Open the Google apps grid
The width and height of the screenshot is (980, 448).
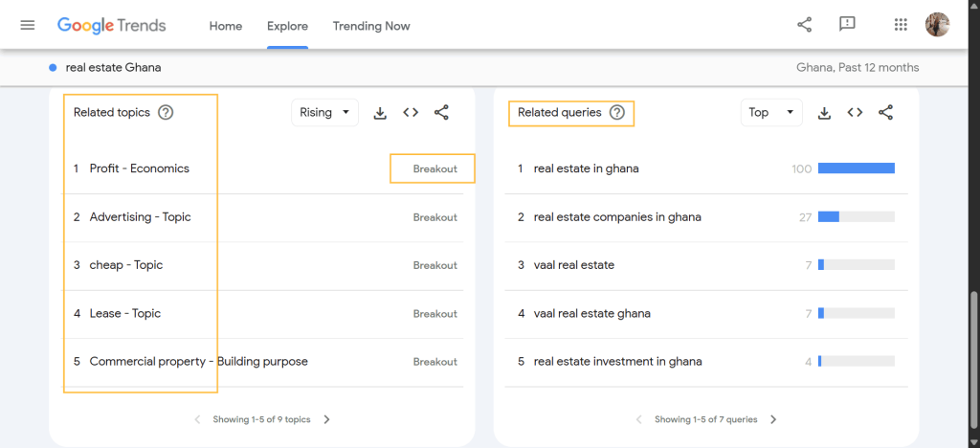tap(901, 25)
